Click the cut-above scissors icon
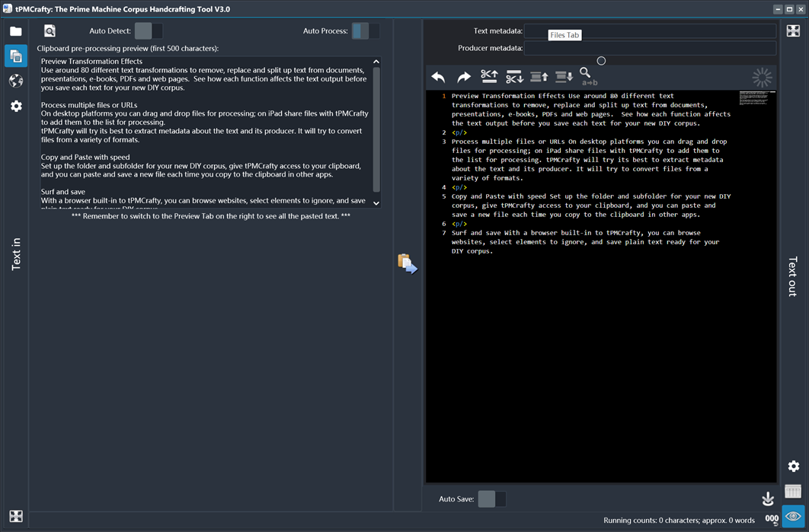The height and width of the screenshot is (532, 809). 489,77
